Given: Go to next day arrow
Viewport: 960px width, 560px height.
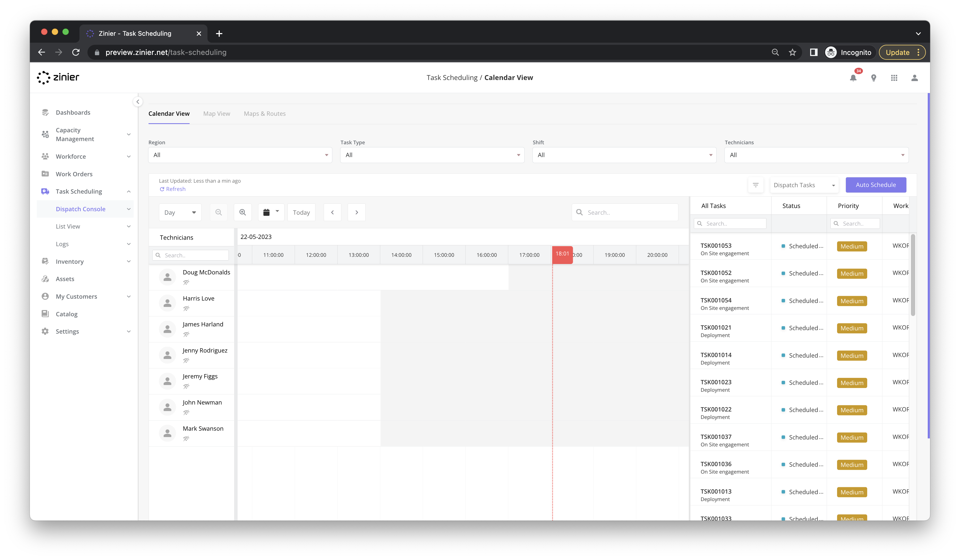Looking at the screenshot, I should pos(357,212).
